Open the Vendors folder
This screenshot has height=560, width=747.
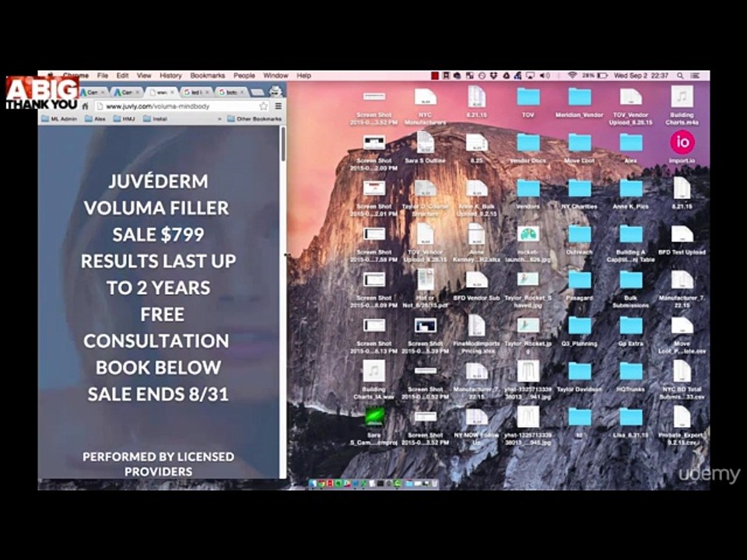pos(528,188)
